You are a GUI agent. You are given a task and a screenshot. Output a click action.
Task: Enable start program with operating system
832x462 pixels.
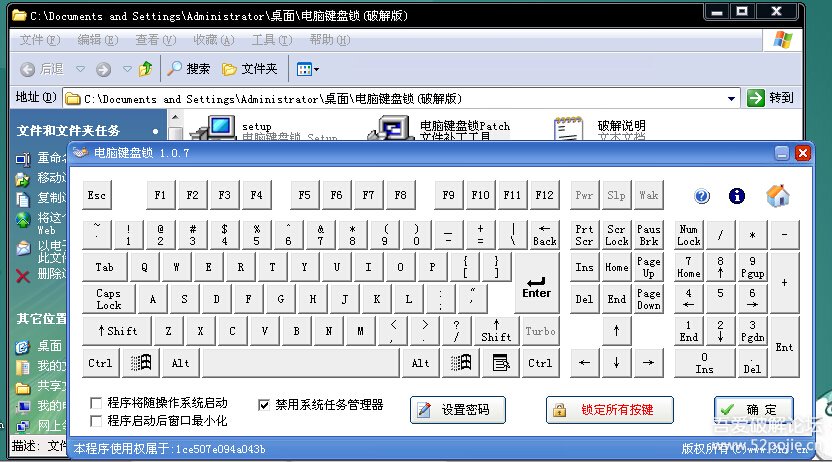(97, 403)
